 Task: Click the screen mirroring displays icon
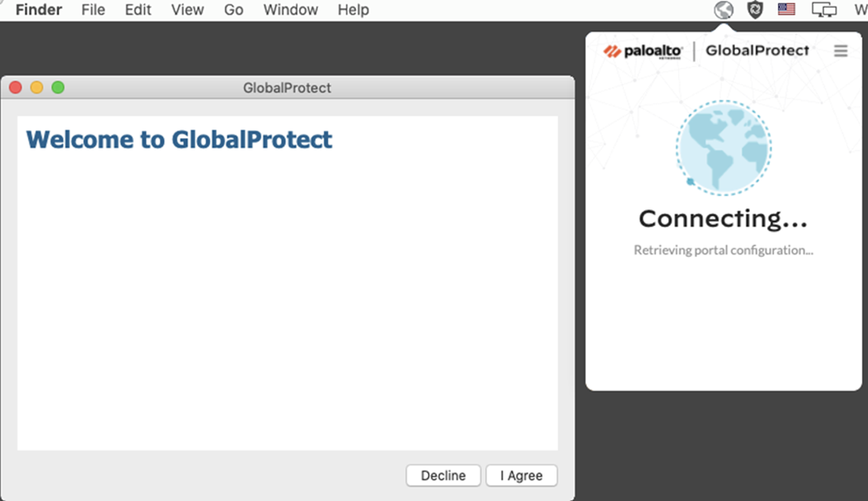(823, 10)
